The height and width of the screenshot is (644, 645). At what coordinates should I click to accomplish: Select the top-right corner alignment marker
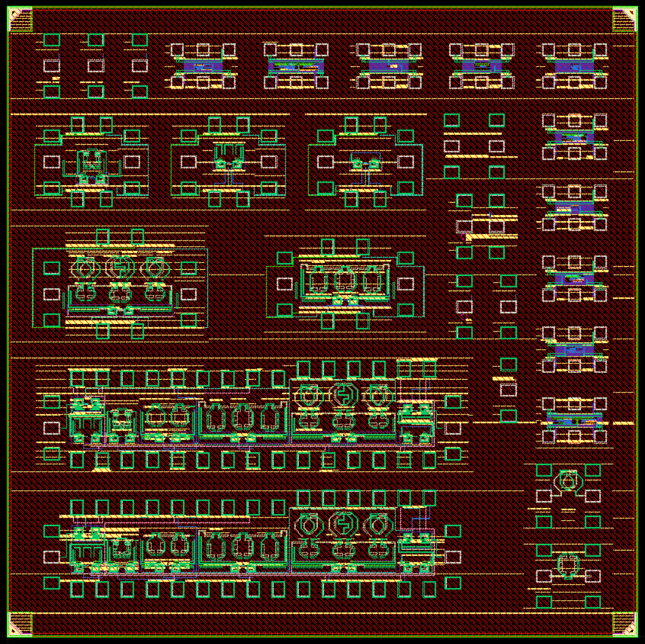pyautogui.click(x=624, y=20)
